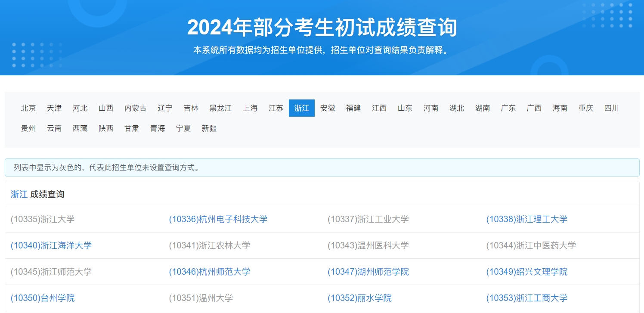Click the gray (10337)浙江工业大学 entry
This screenshot has width=644, height=313.
(x=368, y=219)
